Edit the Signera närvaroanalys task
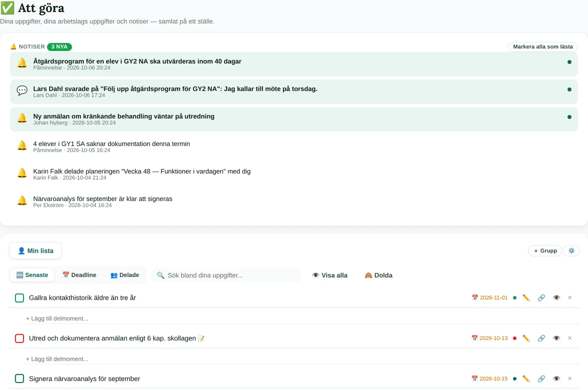Image resolution: width=588 pixels, height=390 pixels. point(526,379)
